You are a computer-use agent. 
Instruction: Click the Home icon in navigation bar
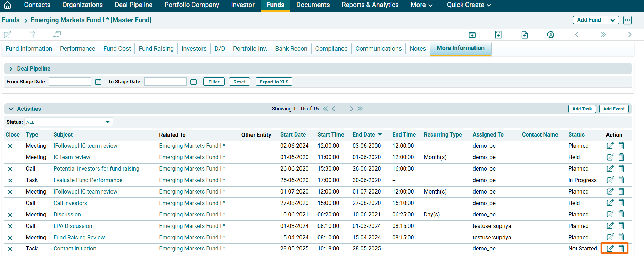[7, 5]
